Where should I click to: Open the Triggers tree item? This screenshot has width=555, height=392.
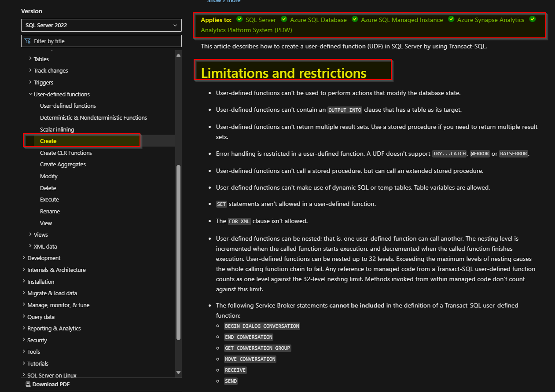coord(44,82)
